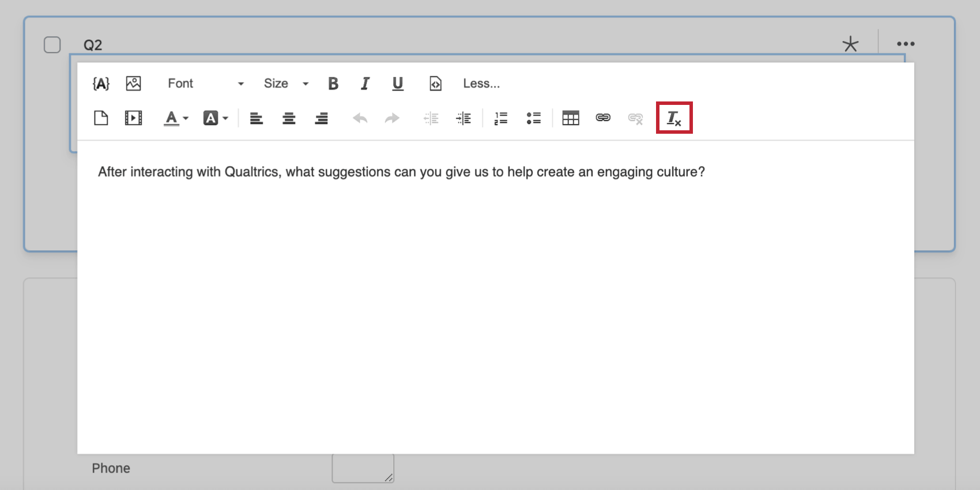Click the asterisk icon on Q2
The height and width of the screenshot is (490, 980).
(850, 44)
